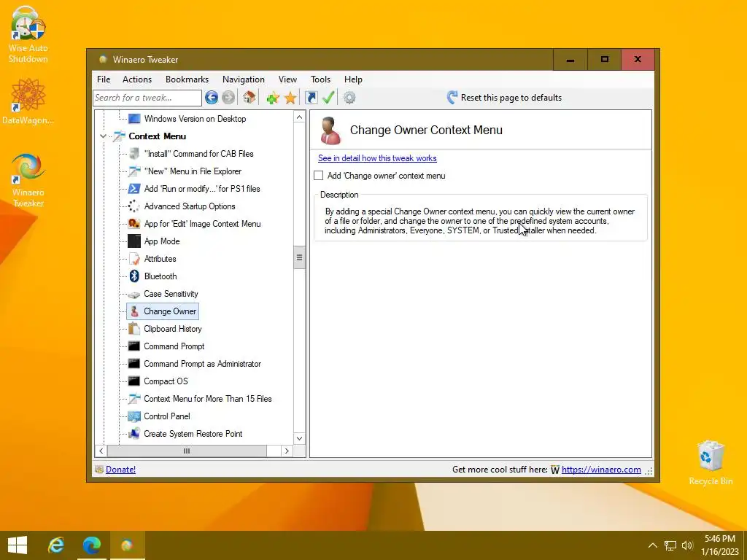Launch Internet Explorer from the taskbar
The height and width of the screenshot is (560, 747).
pos(56,545)
